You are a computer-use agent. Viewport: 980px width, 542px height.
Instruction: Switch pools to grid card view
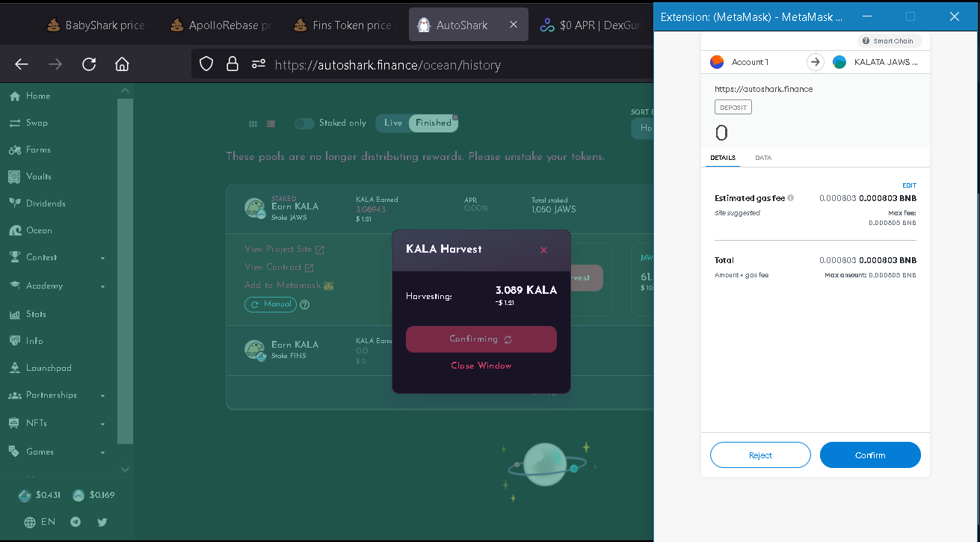253,123
